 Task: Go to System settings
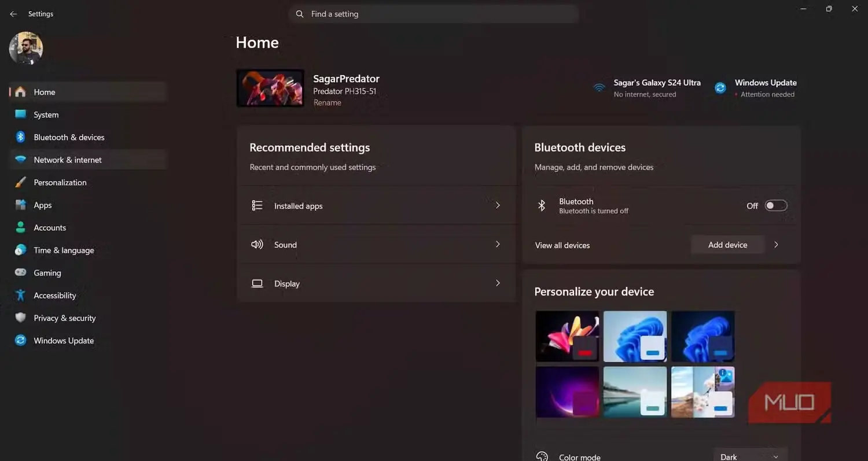pyautogui.click(x=88, y=115)
